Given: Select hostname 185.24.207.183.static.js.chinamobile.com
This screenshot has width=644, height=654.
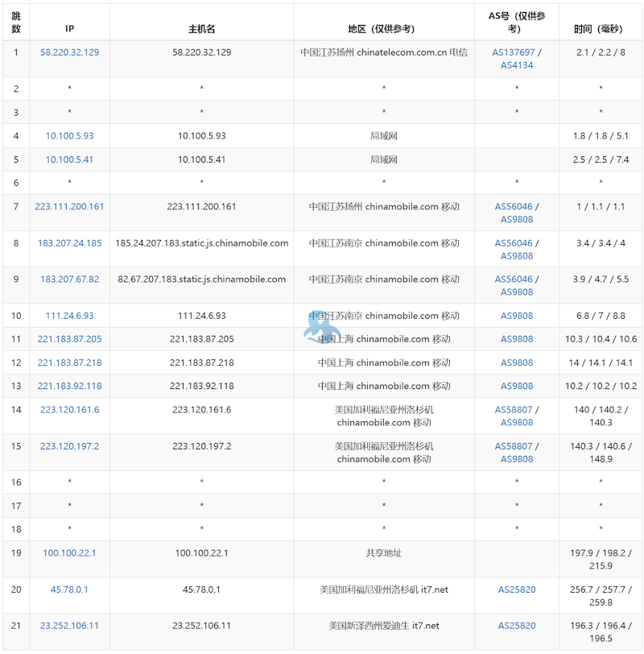Looking at the screenshot, I should point(202,243).
